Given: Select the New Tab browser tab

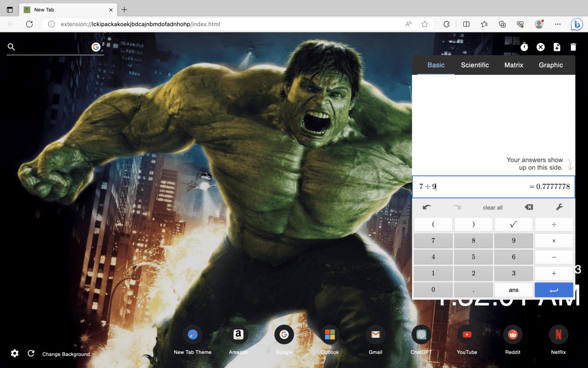Looking at the screenshot, I should 68,10.
